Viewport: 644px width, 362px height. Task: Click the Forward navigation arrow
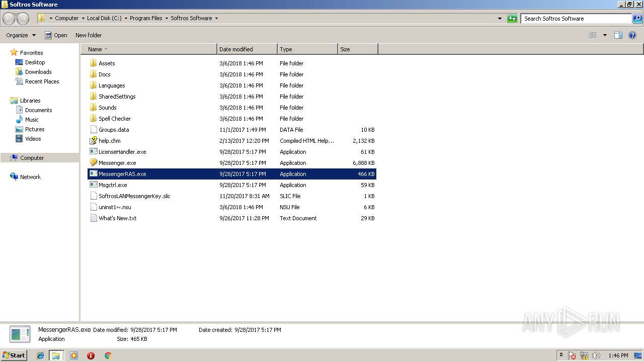[23, 19]
